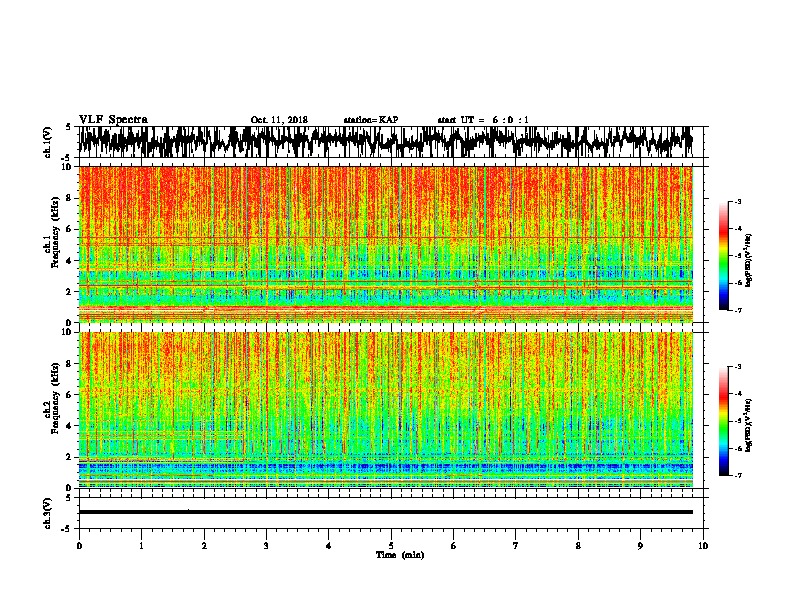
Task: Click time axis tick label '5'
Action: [x=391, y=546]
